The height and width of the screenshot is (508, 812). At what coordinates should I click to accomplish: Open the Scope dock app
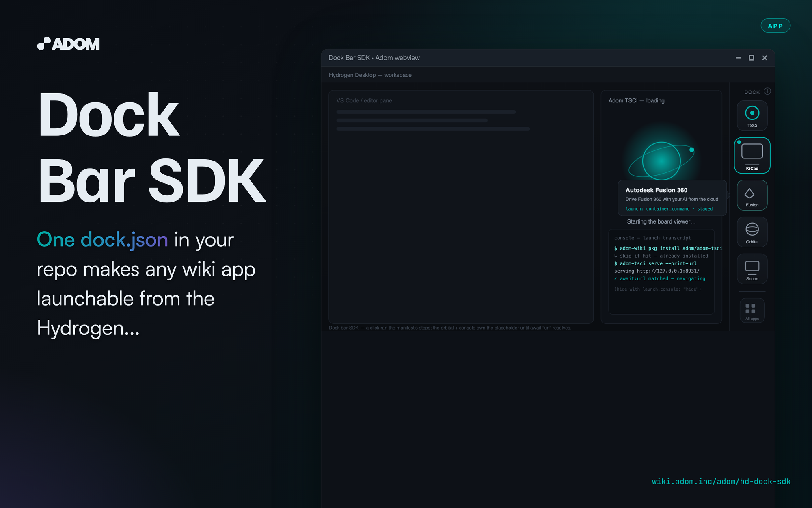pos(752,269)
